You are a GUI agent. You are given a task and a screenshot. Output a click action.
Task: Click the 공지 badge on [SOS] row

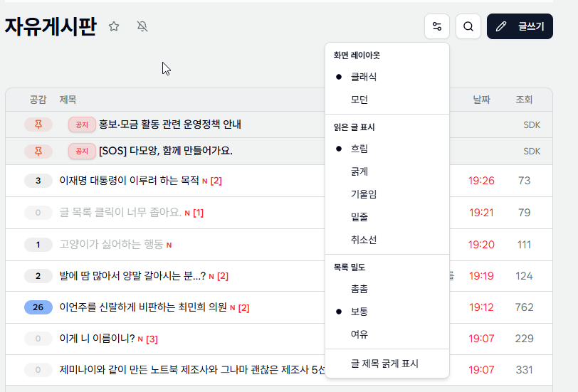(82, 151)
